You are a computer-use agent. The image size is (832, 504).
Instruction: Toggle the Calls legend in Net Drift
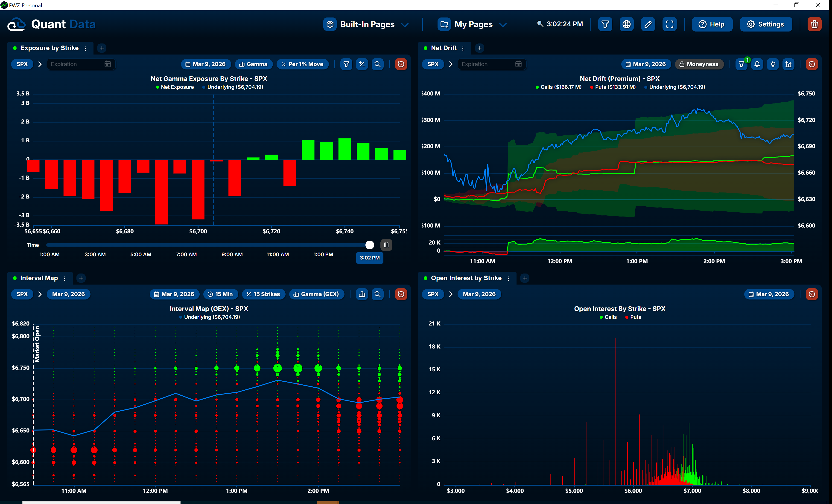[x=558, y=87]
